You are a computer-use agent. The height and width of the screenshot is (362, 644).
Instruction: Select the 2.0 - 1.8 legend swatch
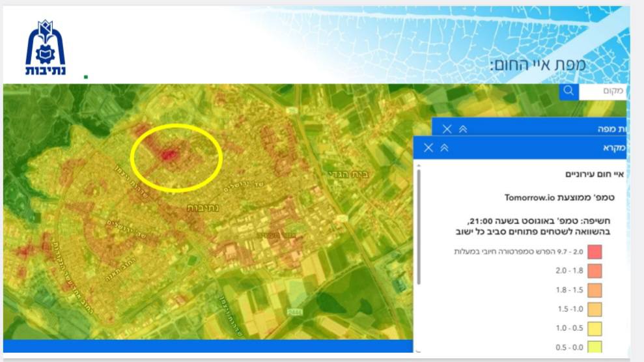click(x=595, y=271)
